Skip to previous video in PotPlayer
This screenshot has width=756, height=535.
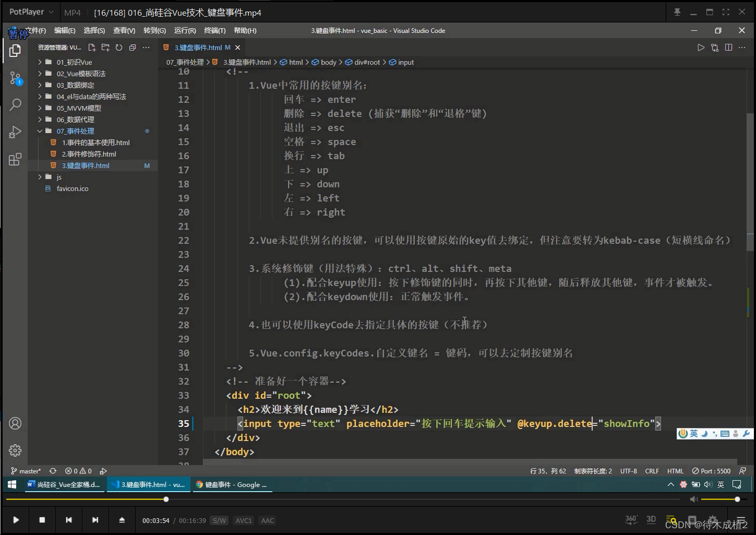point(69,520)
